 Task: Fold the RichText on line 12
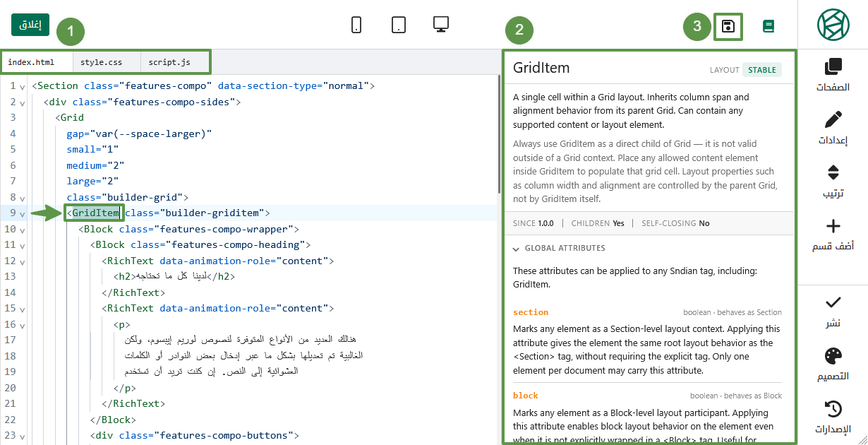23,261
